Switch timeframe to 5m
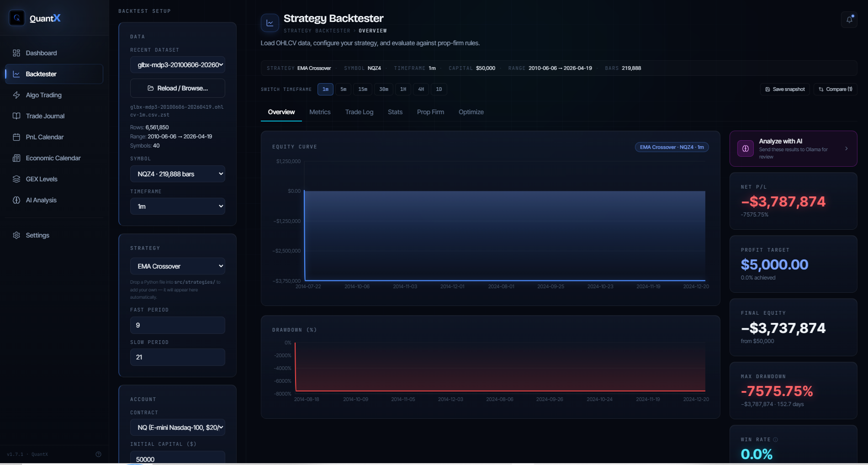 (344, 90)
